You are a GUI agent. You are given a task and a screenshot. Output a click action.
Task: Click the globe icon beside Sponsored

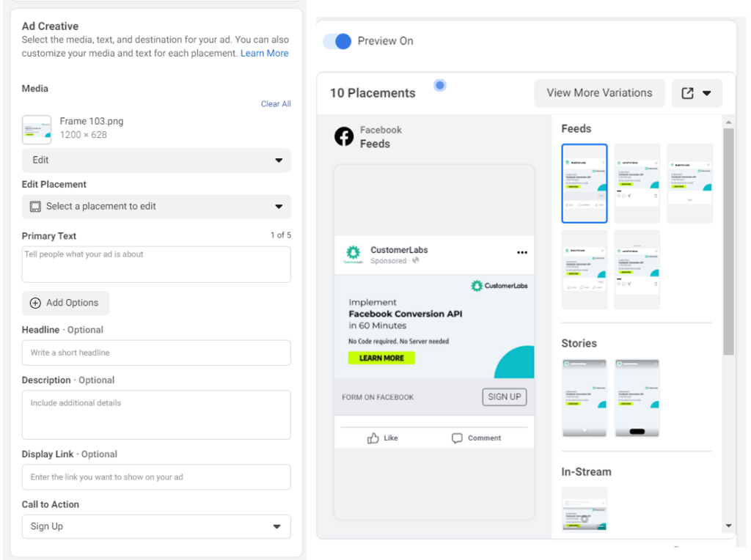416,260
